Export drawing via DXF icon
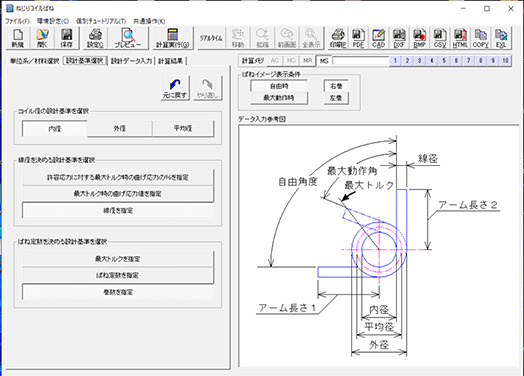This screenshot has height=376, width=524. [399, 38]
